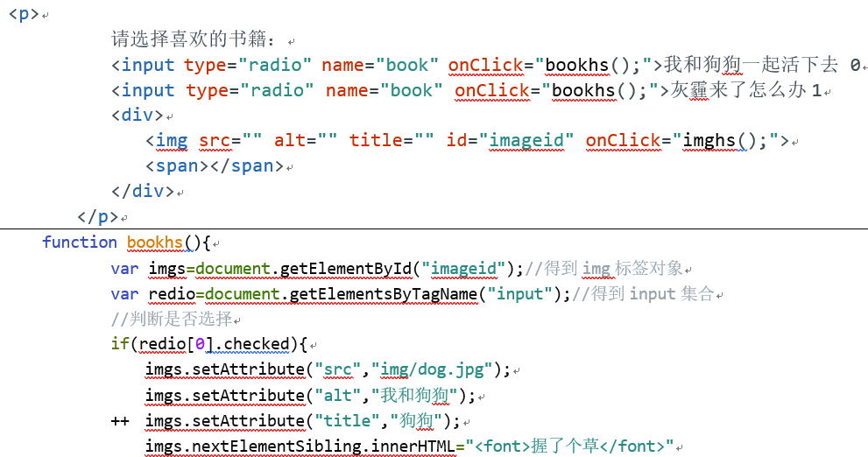Click the getElementById method name
The image size is (868, 457).
point(346,269)
